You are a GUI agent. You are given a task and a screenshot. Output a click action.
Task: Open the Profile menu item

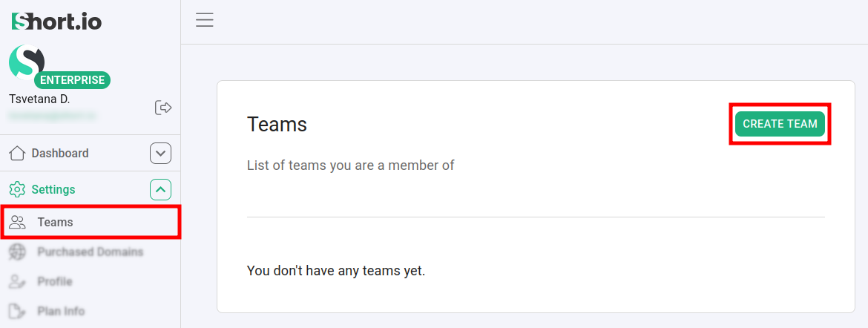(x=55, y=282)
